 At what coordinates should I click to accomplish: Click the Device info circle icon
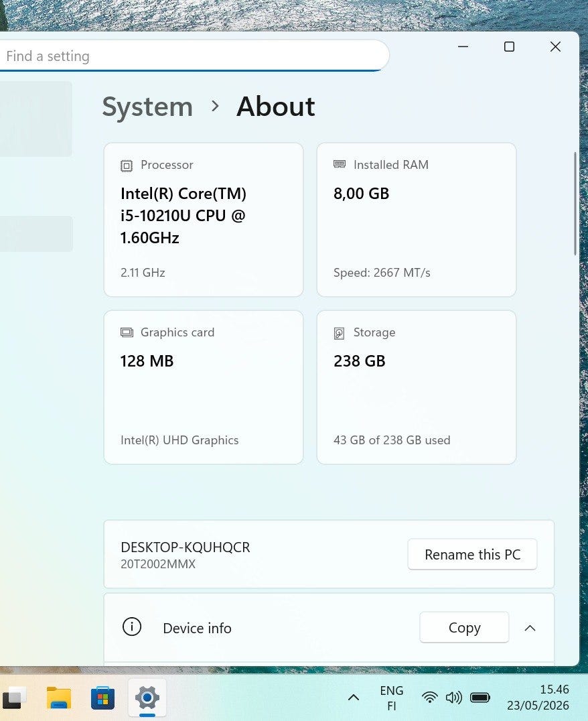tap(132, 627)
